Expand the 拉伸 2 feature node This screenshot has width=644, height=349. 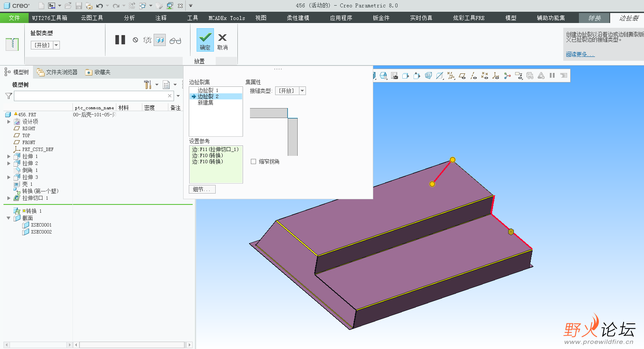[x=9, y=163]
